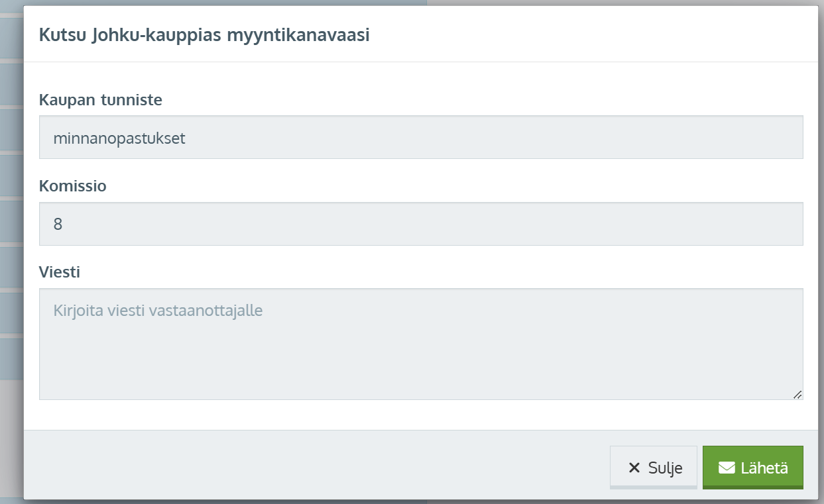Click the minnanopastukset text value
Viewport: 824px width, 504px height.
point(119,139)
